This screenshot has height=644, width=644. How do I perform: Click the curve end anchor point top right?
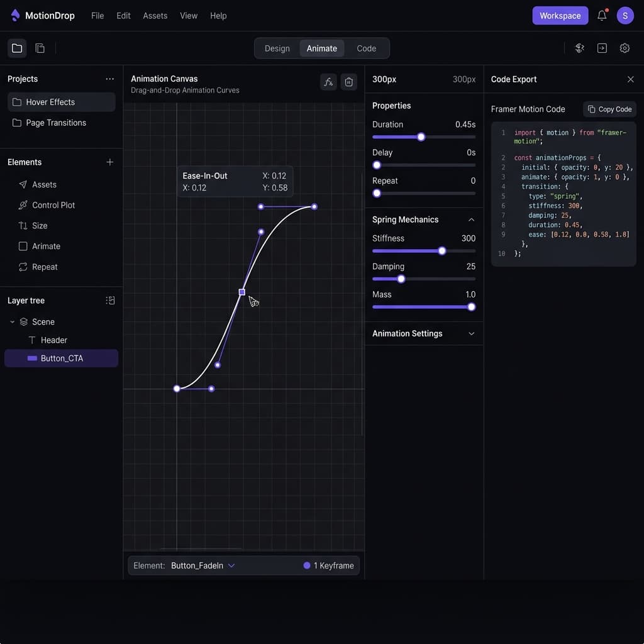(x=314, y=206)
